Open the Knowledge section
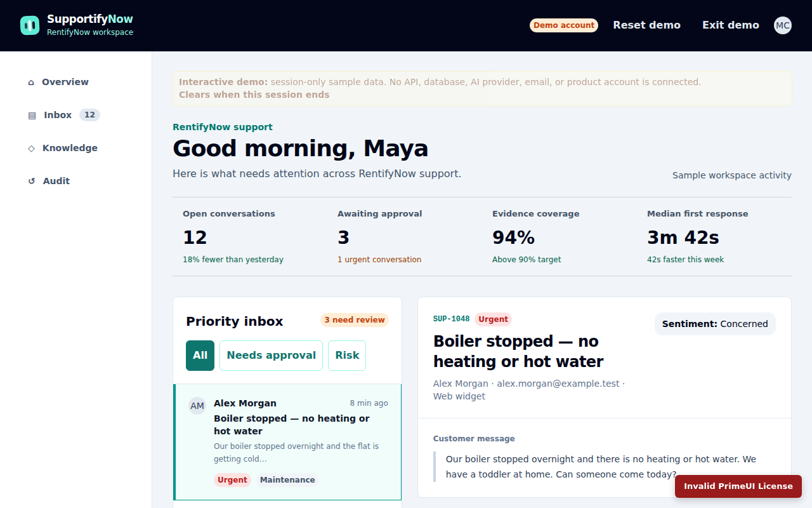The width and height of the screenshot is (812, 508). click(x=76, y=148)
